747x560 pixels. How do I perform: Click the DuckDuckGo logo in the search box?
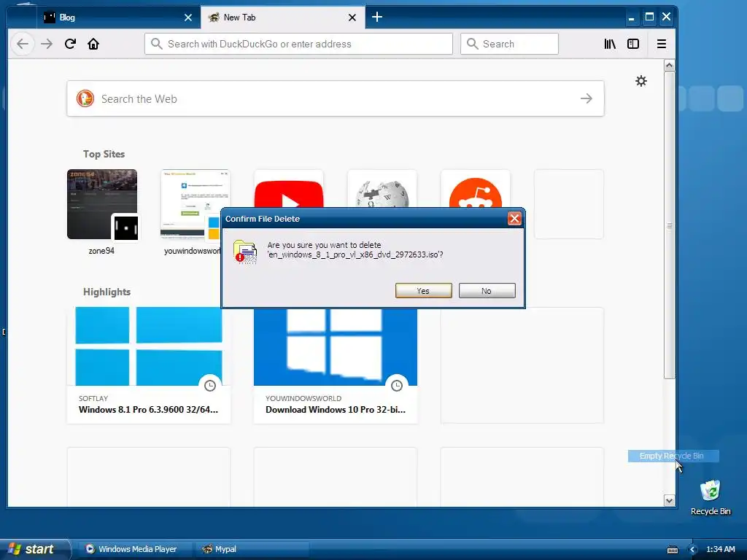coord(85,98)
